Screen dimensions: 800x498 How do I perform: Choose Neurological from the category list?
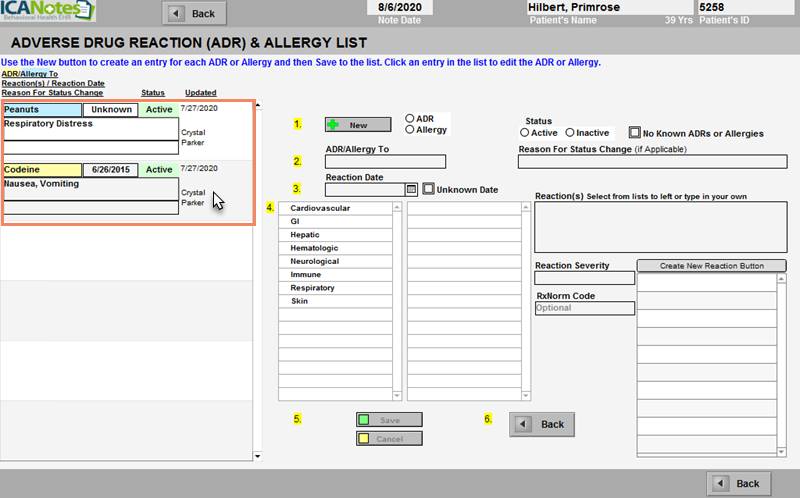coord(314,261)
